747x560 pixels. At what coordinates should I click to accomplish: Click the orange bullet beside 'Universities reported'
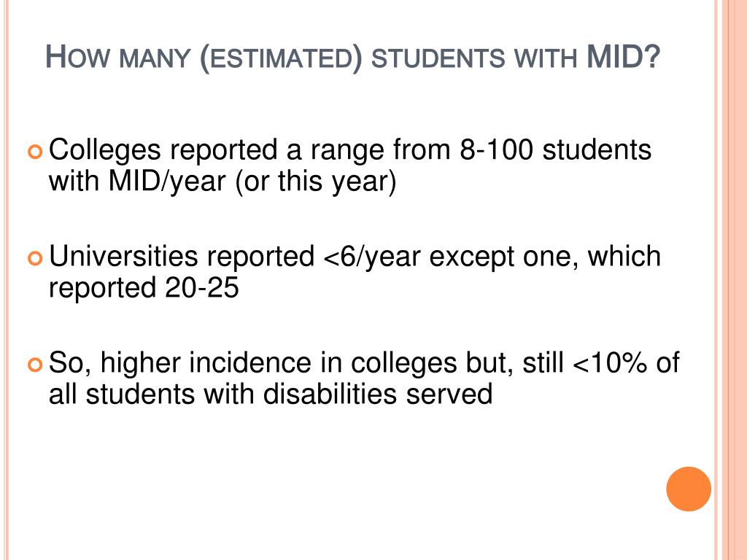coord(35,259)
